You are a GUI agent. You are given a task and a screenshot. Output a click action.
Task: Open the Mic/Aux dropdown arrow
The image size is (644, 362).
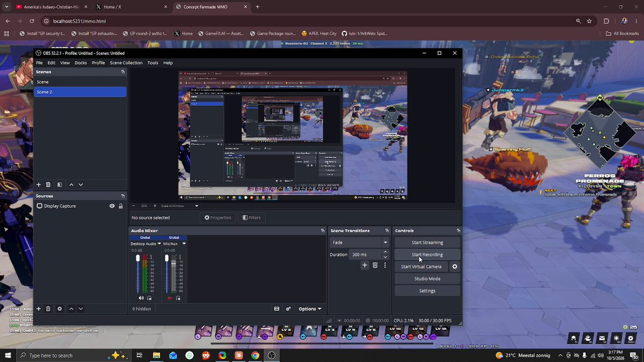click(x=184, y=243)
